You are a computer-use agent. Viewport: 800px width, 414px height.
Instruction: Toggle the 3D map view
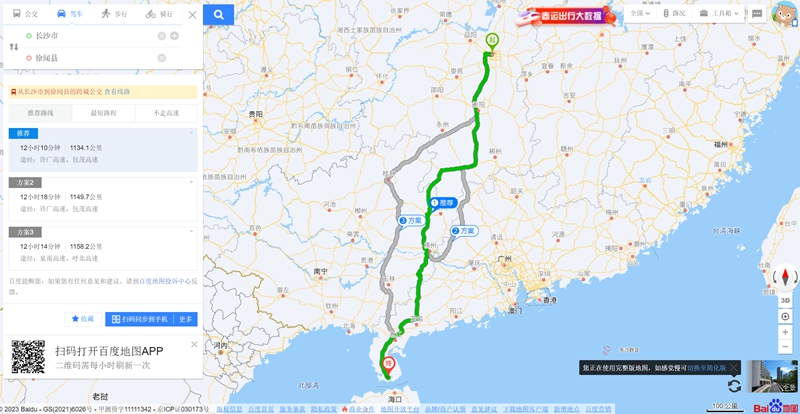[x=785, y=301]
